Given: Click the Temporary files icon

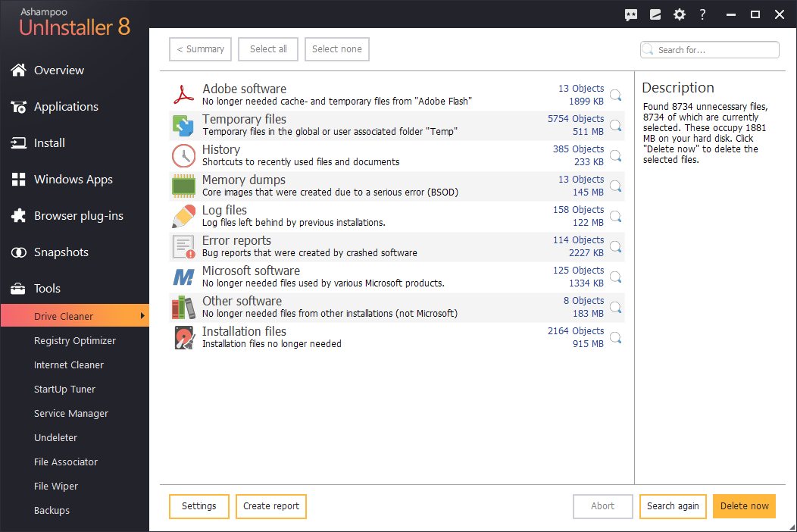Looking at the screenshot, I should coord(183,125).
